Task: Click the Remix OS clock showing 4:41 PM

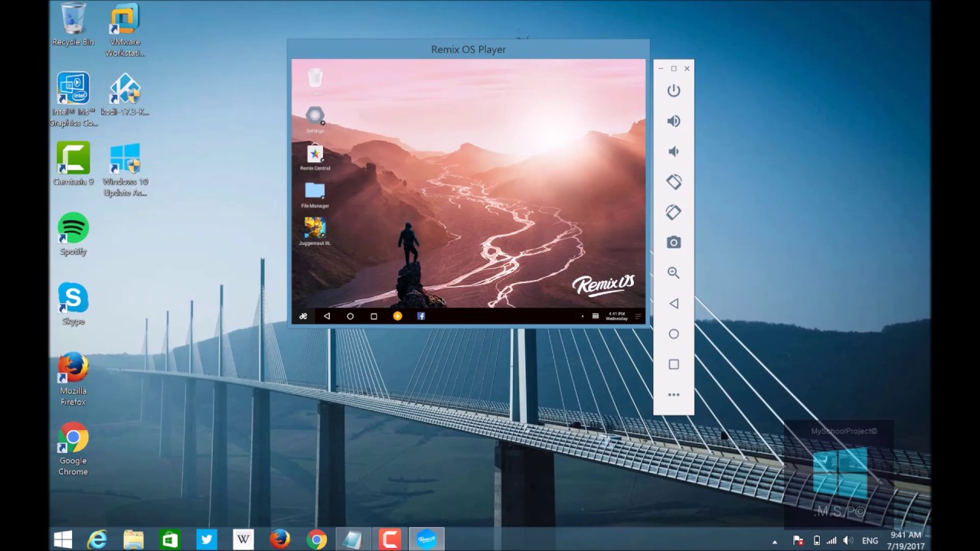Action: [616, 316]
